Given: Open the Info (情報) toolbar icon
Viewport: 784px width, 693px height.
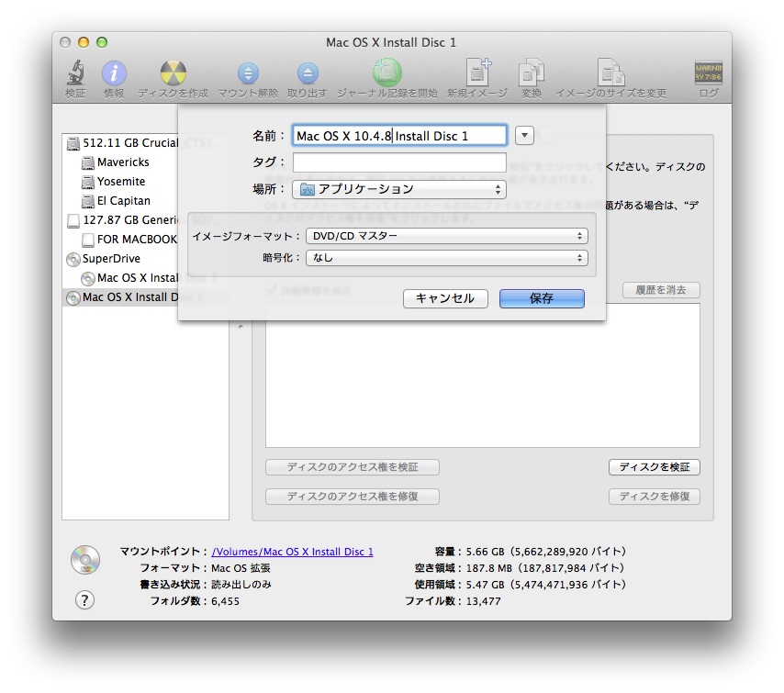Looking at the screenshot, I should coord(114,73).
